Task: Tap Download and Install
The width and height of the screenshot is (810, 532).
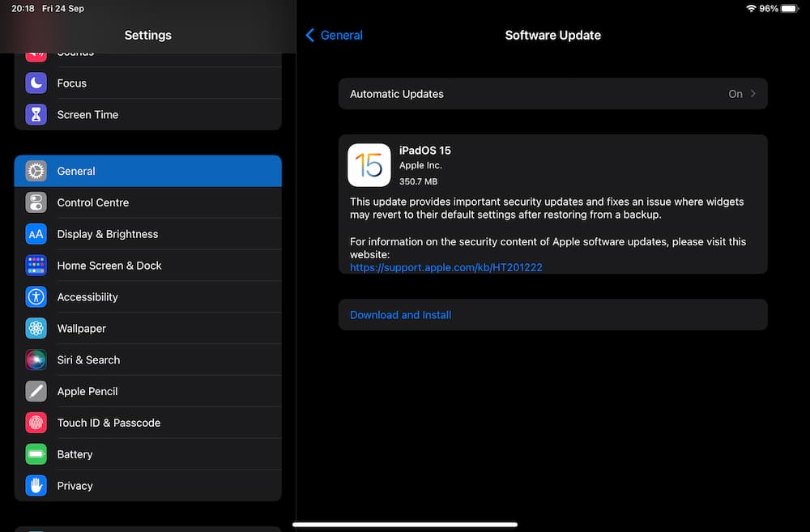Action: pos(552,314)
